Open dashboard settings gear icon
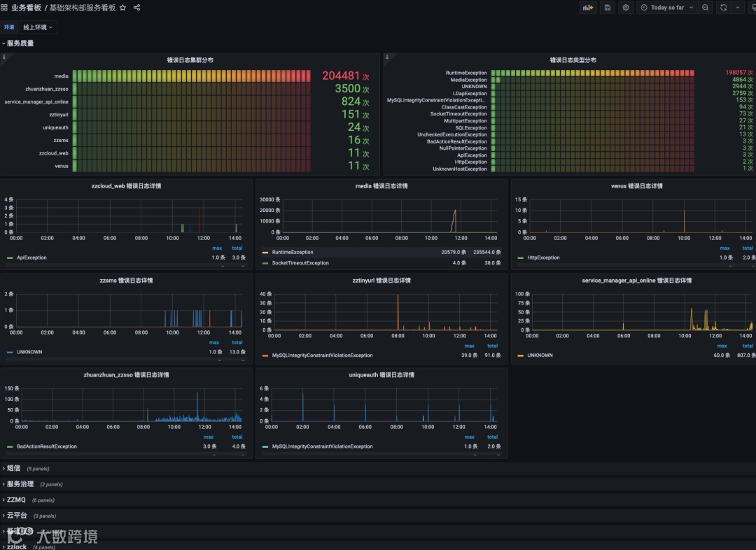 (x=626, y=8)
